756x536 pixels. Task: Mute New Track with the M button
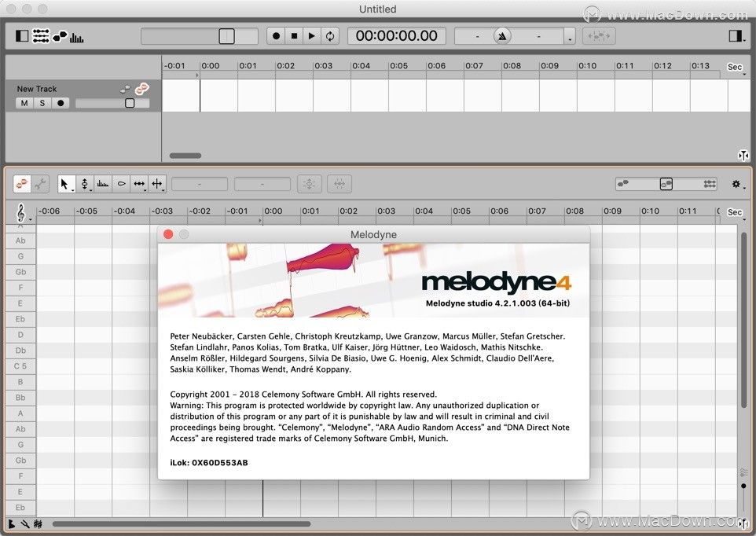point(24,103)
